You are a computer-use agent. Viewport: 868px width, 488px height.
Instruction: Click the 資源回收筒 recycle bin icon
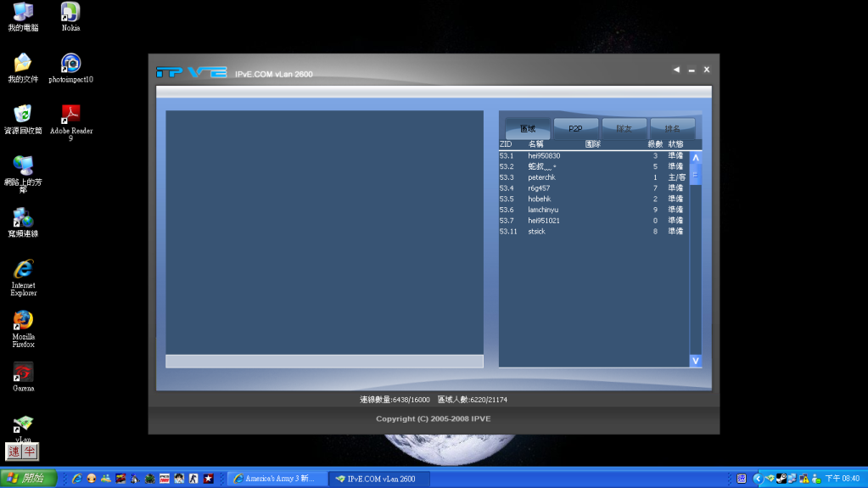[23, 115]
